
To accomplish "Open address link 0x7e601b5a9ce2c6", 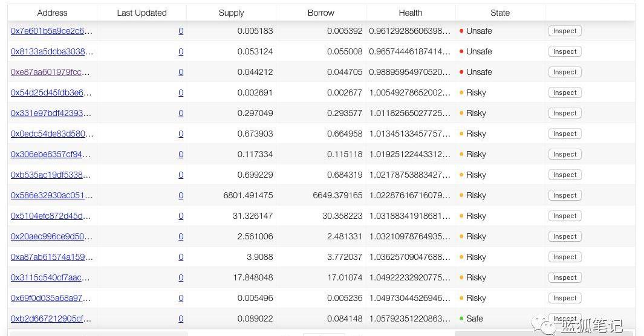I will point(51,31).
